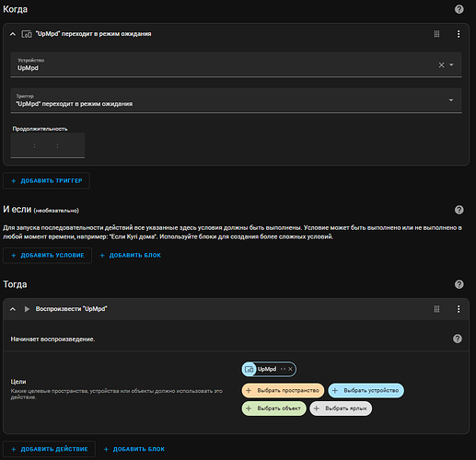
Task: Open help for the Когда section
Action: [x=459, y=9]
